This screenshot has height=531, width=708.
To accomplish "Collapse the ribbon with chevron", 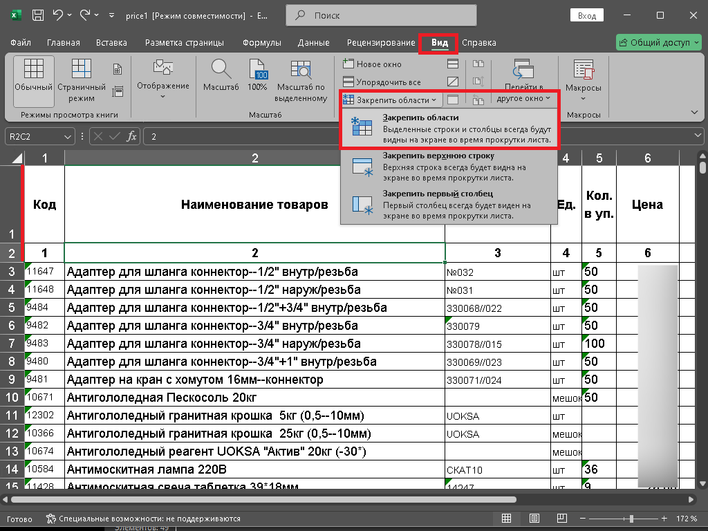I will (694, 112).
